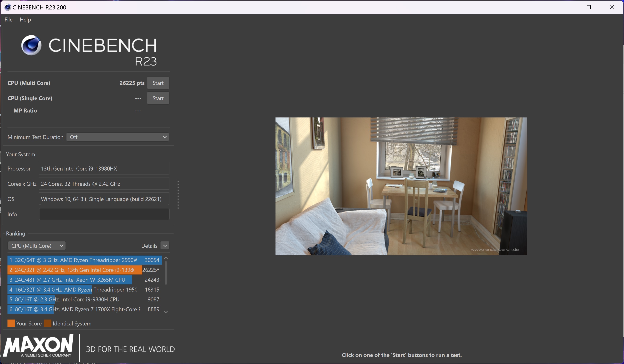The width and height of the screenshot is (624, 364).
Task: Click the rendered room preview image
Action: tap(401, 186)
